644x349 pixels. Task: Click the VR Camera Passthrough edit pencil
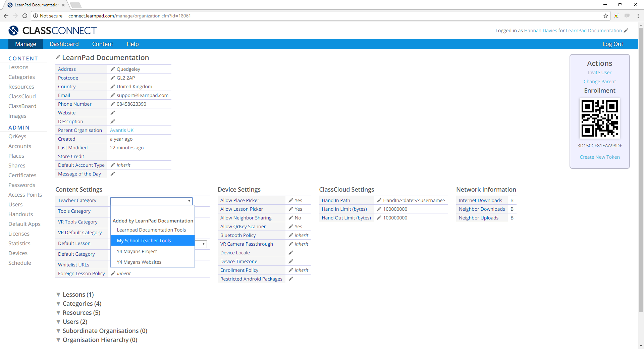click(x=291, y=244)
